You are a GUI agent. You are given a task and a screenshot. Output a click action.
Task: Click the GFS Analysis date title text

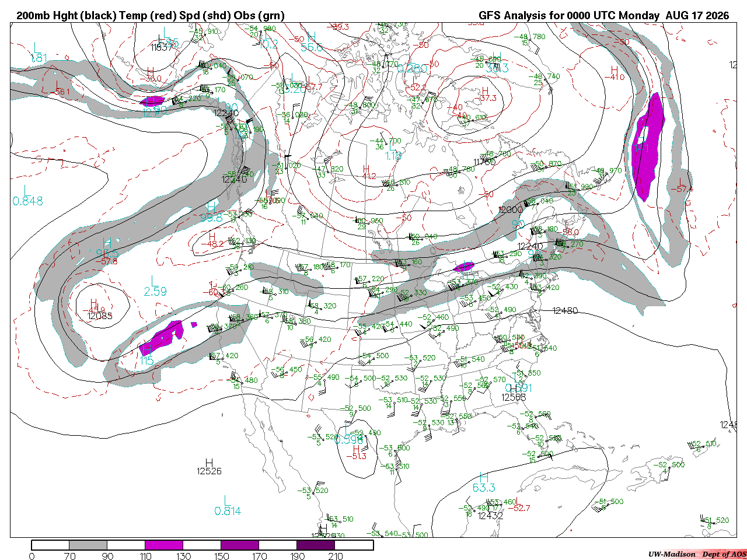coord(604,16)
